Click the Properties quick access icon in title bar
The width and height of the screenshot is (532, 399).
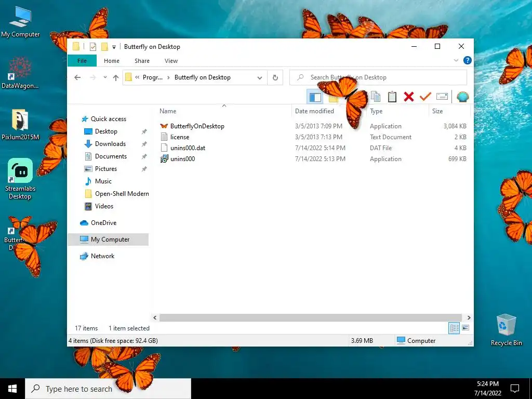(92, 47)
